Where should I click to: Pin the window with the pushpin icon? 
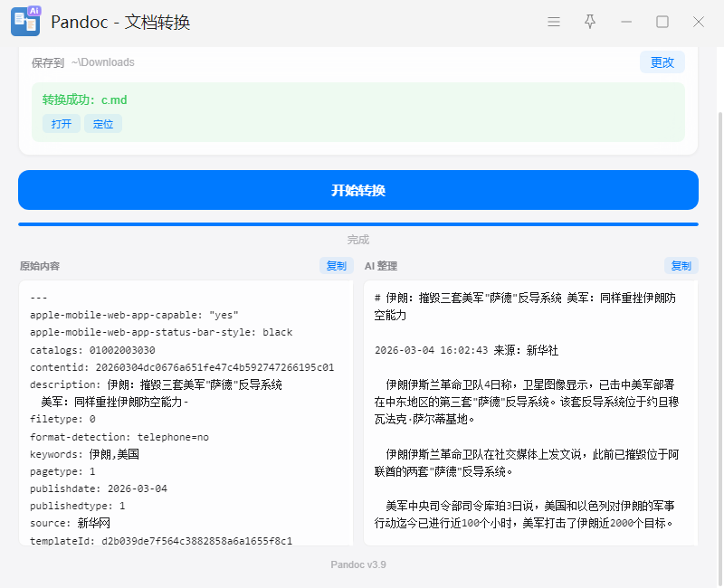(x=590, y=22)
